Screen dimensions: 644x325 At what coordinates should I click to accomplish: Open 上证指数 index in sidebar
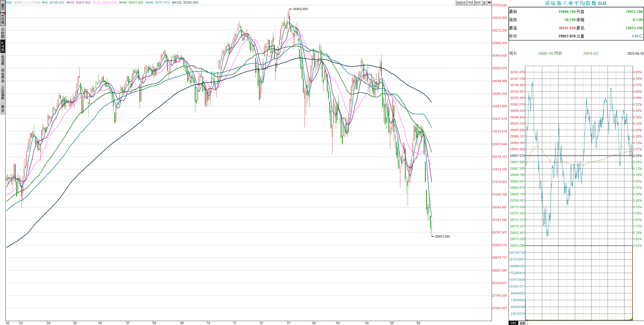3,93
